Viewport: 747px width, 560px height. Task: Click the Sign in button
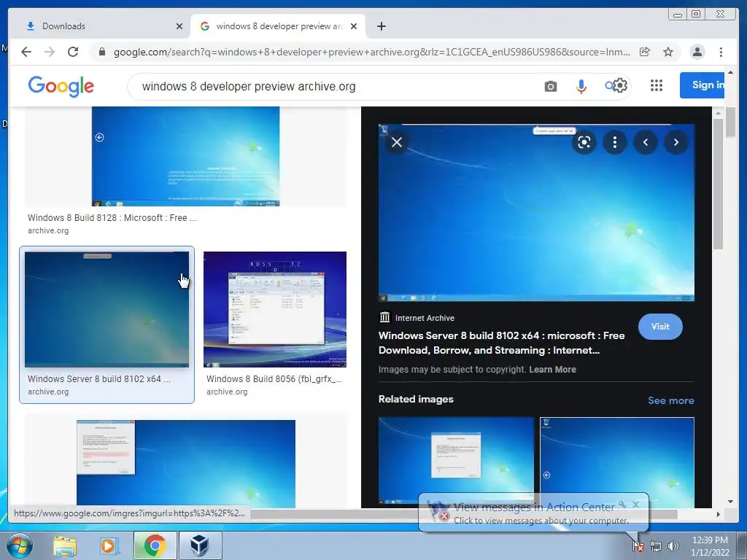click(702, 85)
